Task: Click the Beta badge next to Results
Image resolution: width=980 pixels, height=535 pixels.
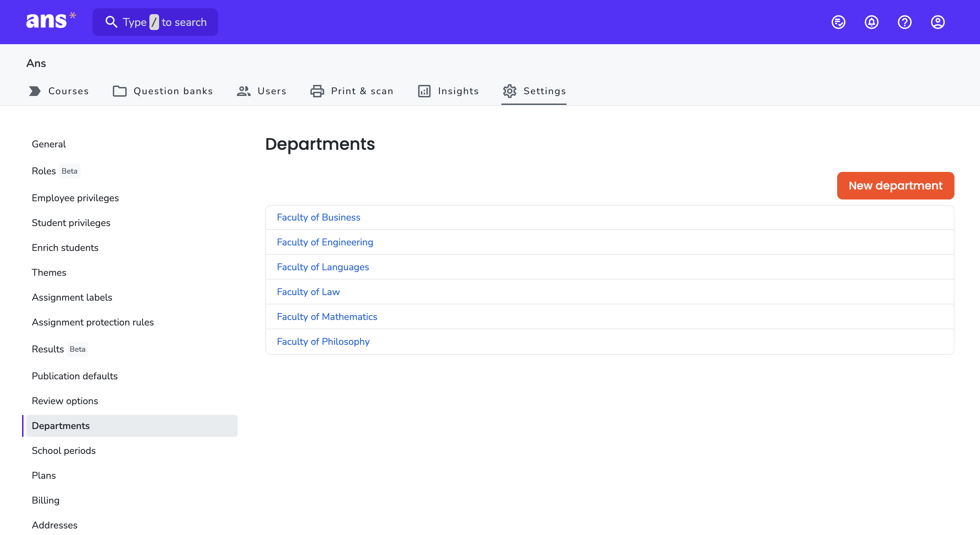Action: pyautogui.click(x=78, y=349)
